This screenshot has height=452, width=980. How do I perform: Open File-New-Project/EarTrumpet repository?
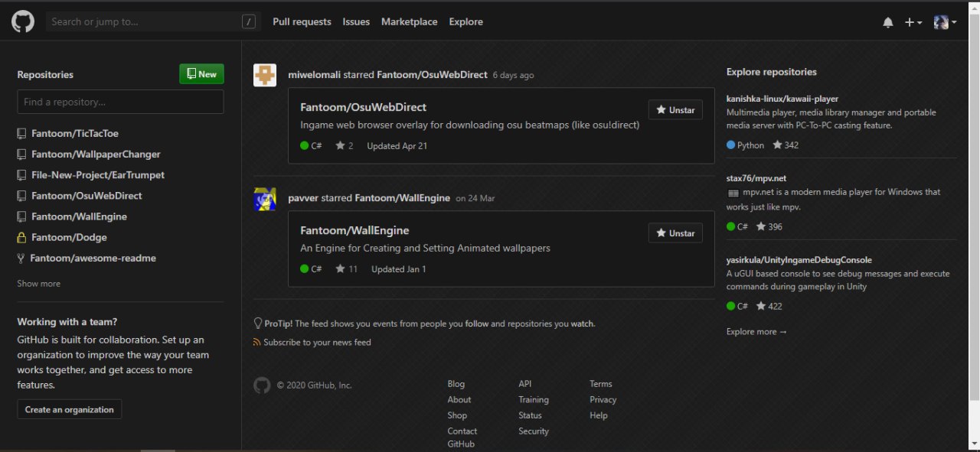[98, 174]
